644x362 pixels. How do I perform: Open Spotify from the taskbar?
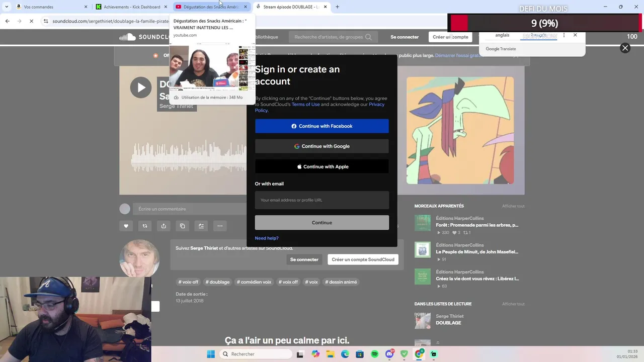click(x=374, y=354)
